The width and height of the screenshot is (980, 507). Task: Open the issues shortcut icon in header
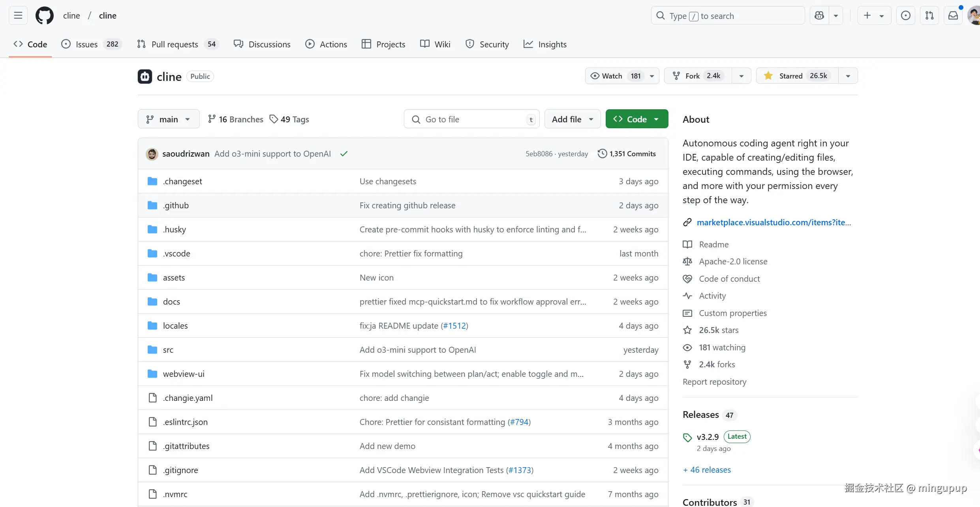pyautogui.click(x=906, y=15)
